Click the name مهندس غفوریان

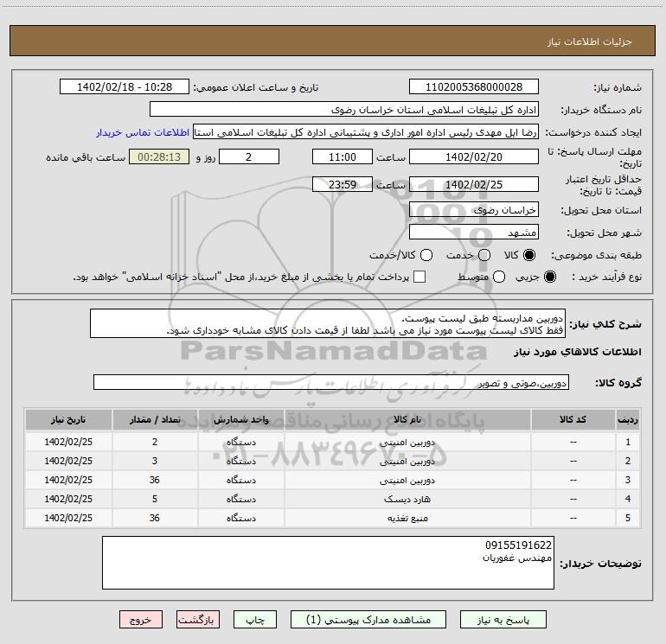[517, 558]
